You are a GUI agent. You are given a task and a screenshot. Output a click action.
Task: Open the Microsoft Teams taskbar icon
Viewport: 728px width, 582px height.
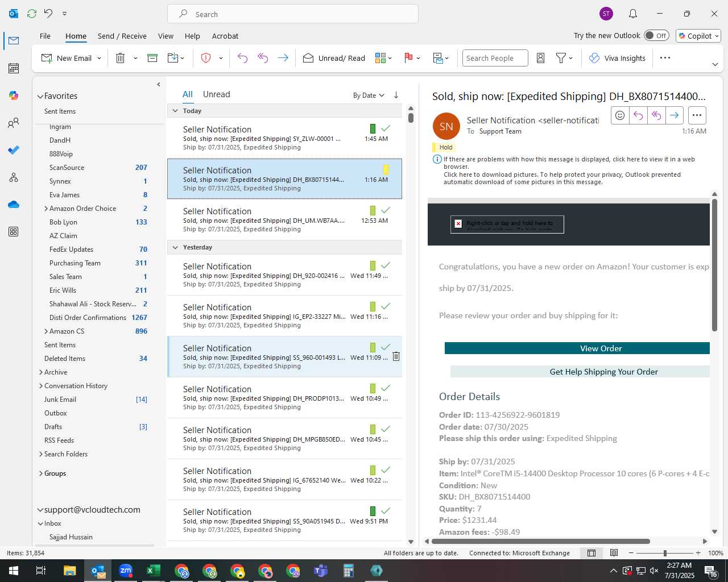point(321,571)
